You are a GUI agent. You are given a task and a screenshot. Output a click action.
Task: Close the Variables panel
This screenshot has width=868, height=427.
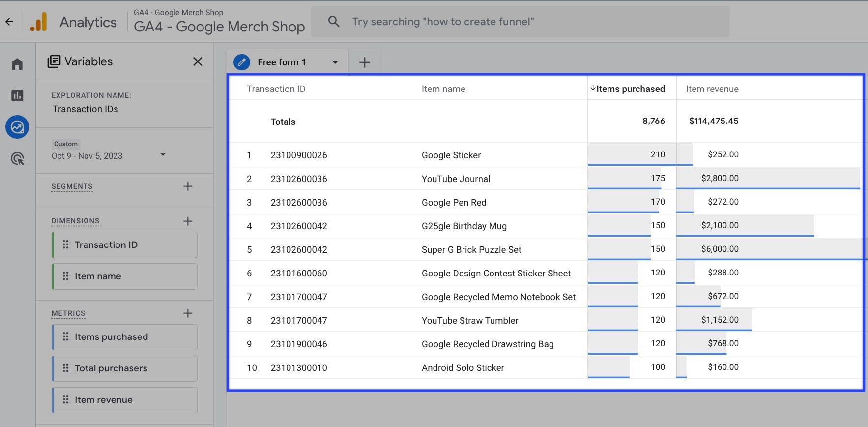tap(198, 61)
